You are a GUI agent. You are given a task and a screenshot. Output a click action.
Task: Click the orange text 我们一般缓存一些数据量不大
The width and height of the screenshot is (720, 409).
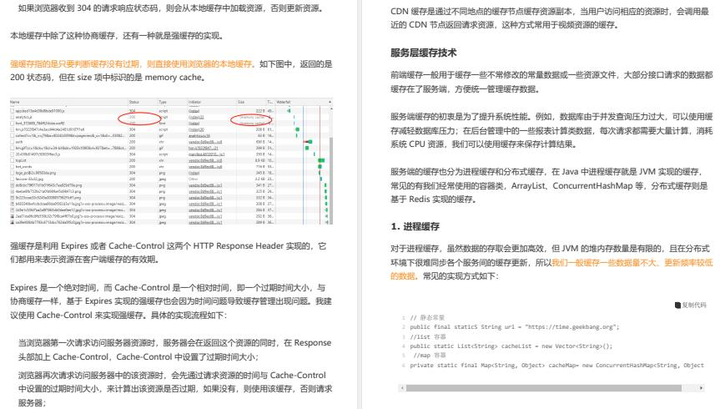[x=606, y=263]
